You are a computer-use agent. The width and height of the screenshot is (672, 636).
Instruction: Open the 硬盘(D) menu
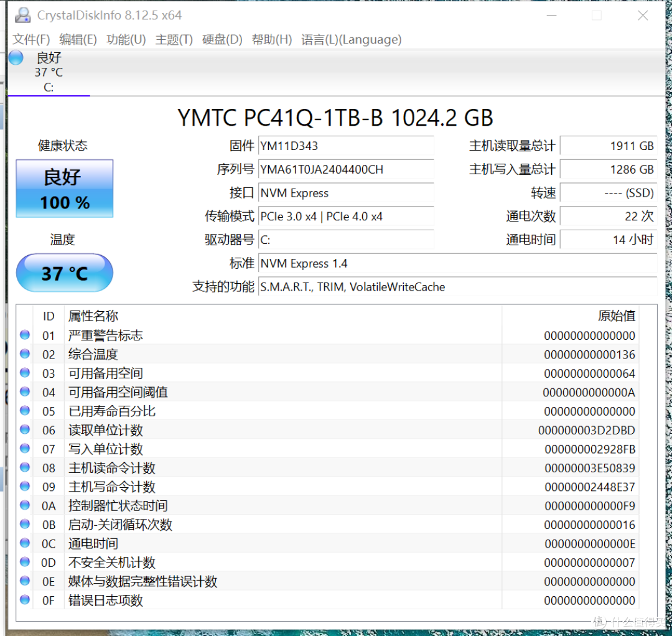click(x=222, y=39)
